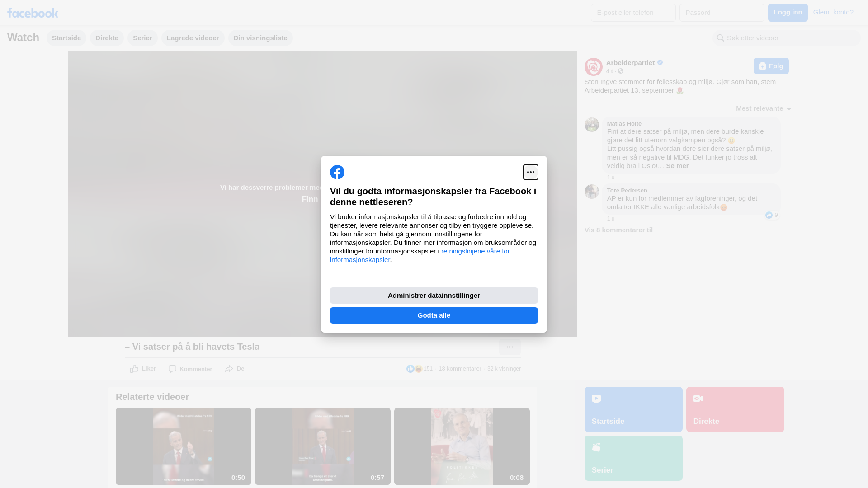Focus the Passord field

click(722, 13)
